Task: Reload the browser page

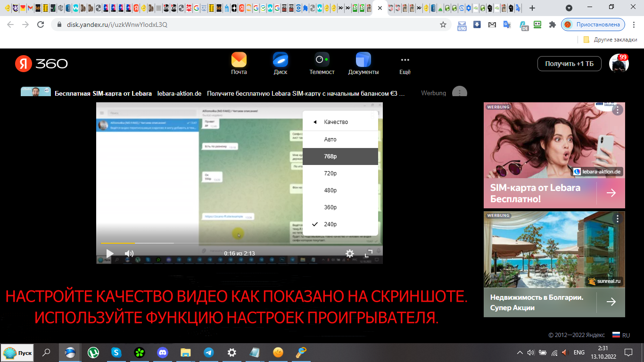Action: coord(41,25)
